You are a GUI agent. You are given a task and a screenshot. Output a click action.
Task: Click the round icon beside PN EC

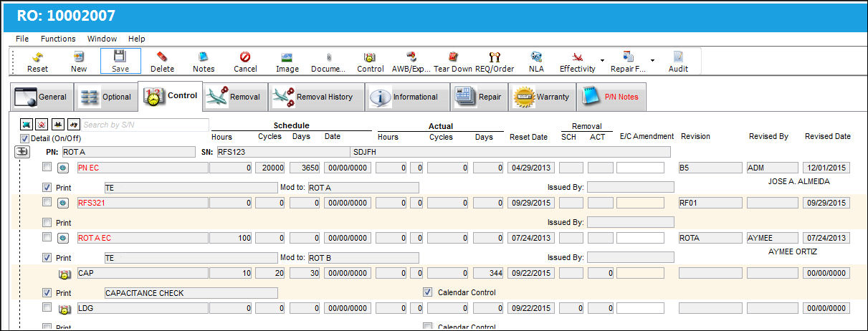point(63,168)
